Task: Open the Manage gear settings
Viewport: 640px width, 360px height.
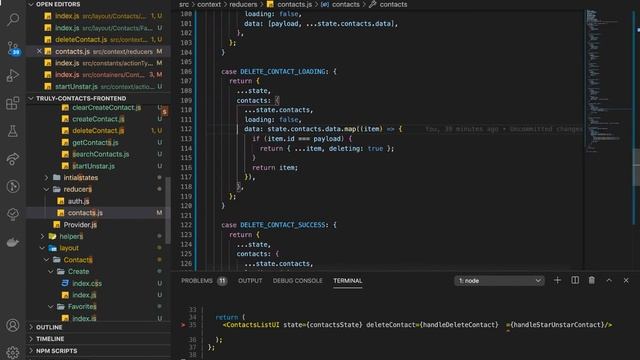Action: coord(13,352)
